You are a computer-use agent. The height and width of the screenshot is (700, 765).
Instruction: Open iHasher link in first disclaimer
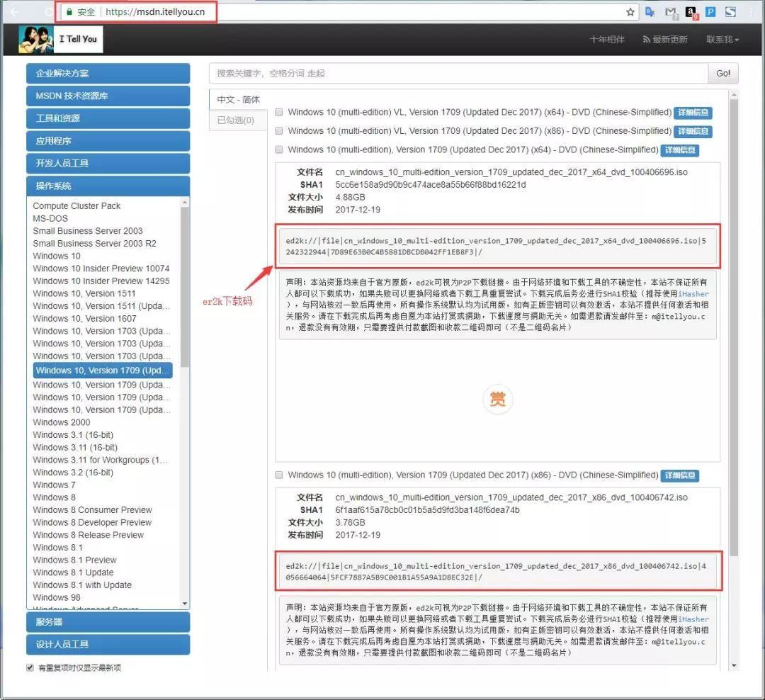693,294
